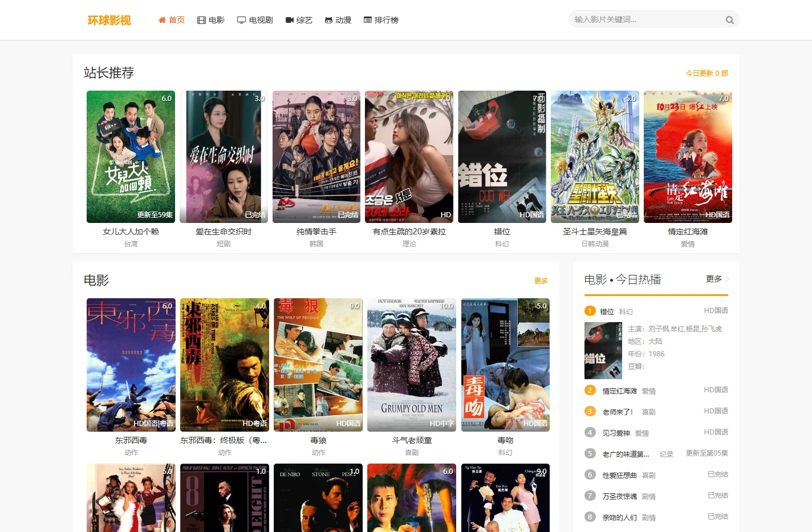Viewport: 812px width, 532px height.
Task: Click the 纯情拳击手 title link
Action: point(316,232)
